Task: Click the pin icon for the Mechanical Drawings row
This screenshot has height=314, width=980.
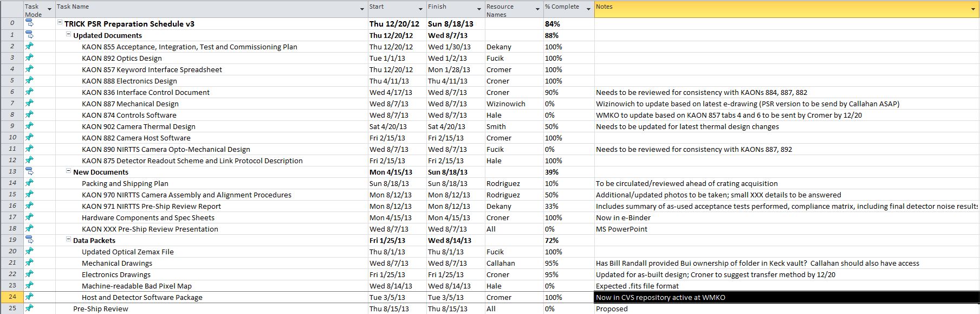Action: 29,262
